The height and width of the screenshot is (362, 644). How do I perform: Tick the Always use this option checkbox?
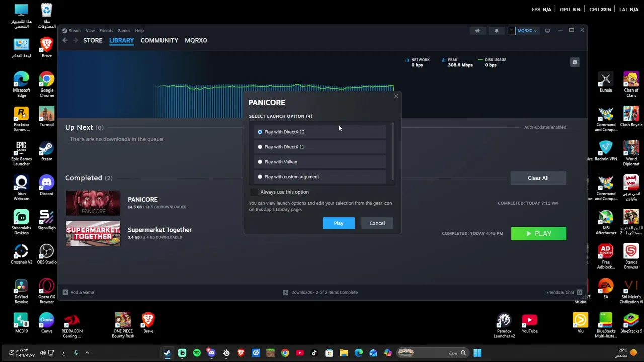tap(254, 192)
